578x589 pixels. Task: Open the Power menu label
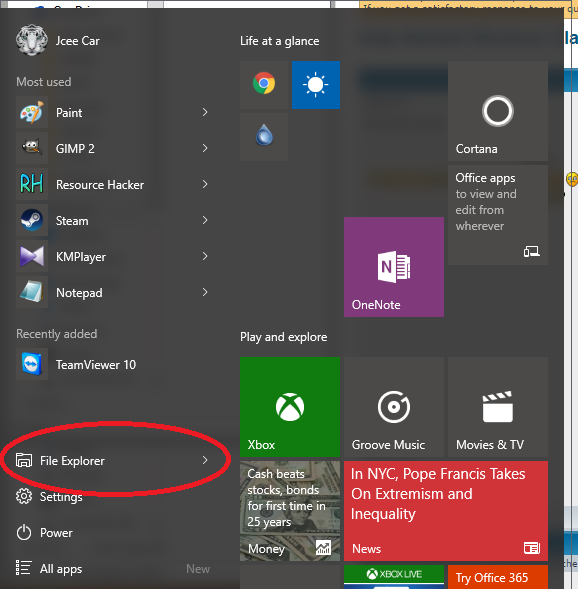tap(56, 533)
